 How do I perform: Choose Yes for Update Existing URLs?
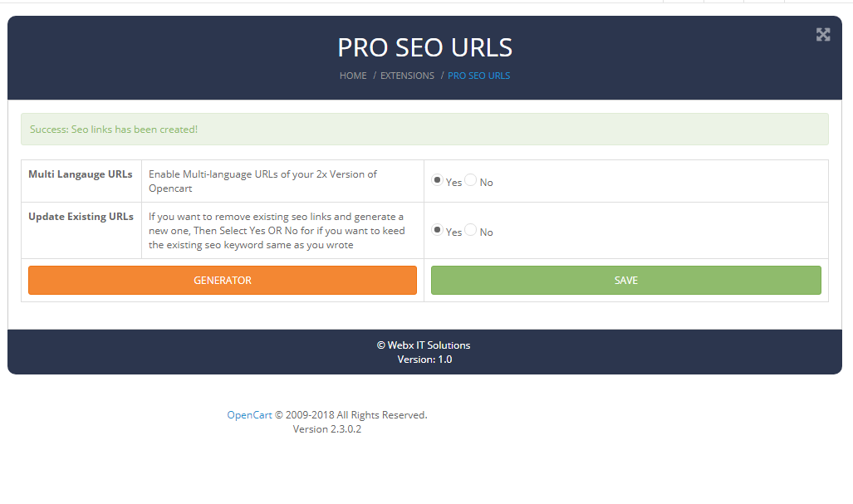437,229
